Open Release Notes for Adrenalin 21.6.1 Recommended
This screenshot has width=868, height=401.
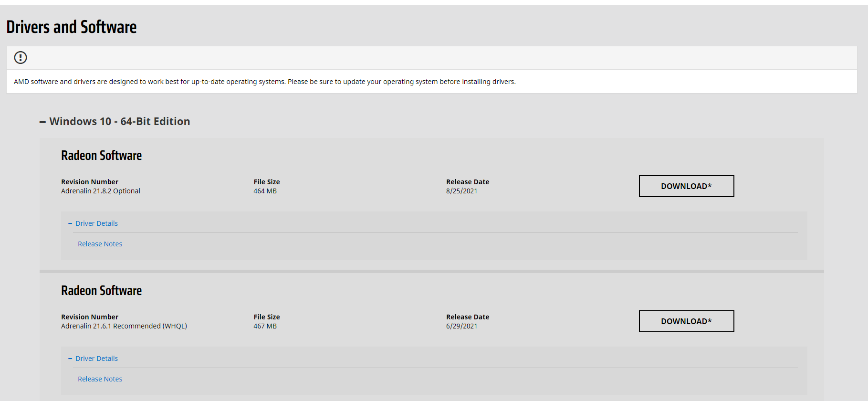click(x=100, y=379)
